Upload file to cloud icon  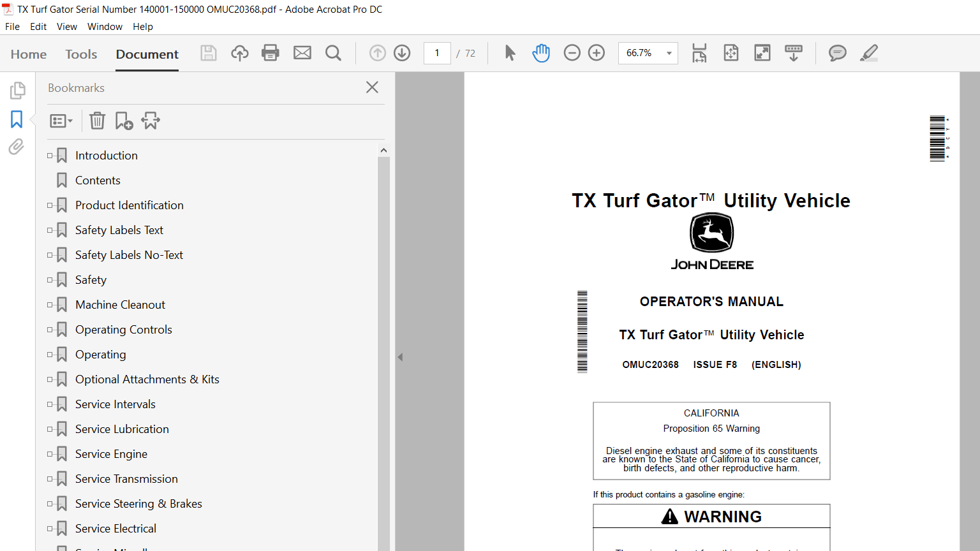point(240,53)
